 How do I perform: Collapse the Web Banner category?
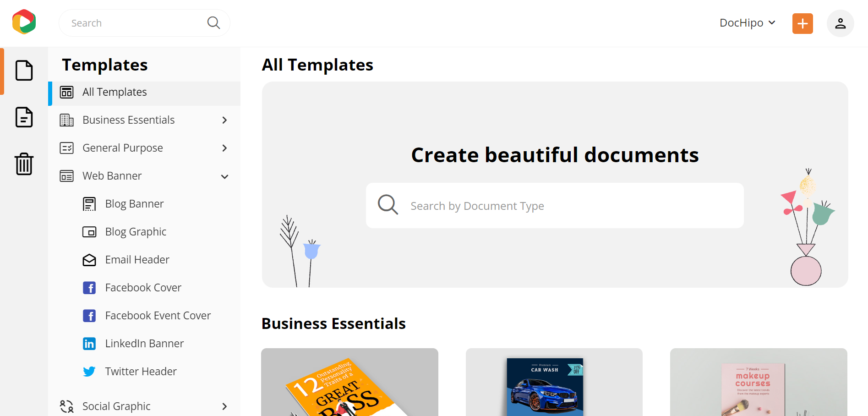click(224, 176)
